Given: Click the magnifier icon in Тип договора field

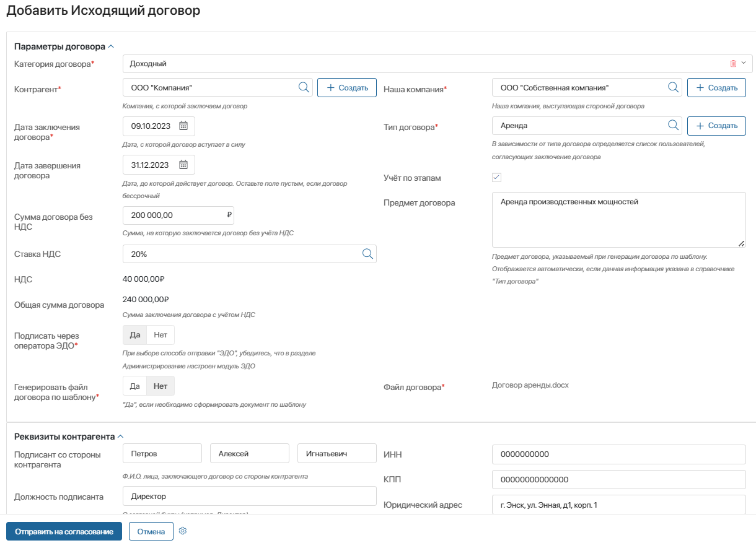Looking at the screenshot, I should click(x=673, y=126).
